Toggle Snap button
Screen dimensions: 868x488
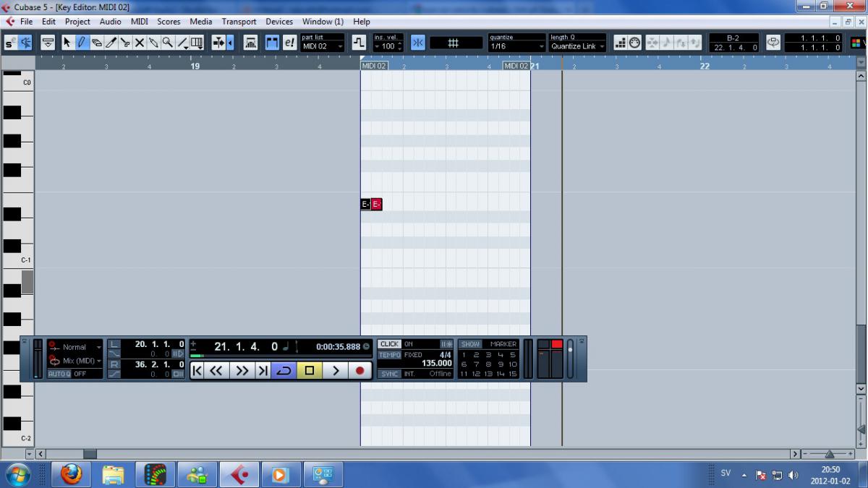[x=418, y=43]
